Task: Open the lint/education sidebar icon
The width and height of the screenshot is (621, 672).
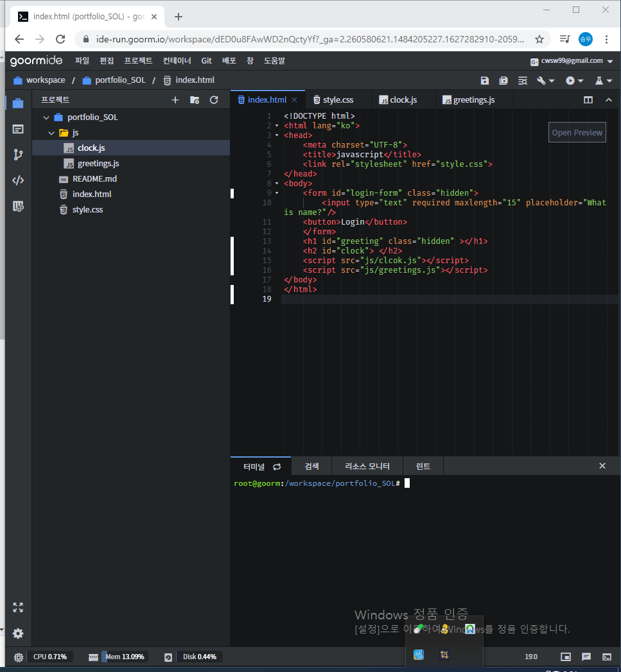Action: [18, 206]
